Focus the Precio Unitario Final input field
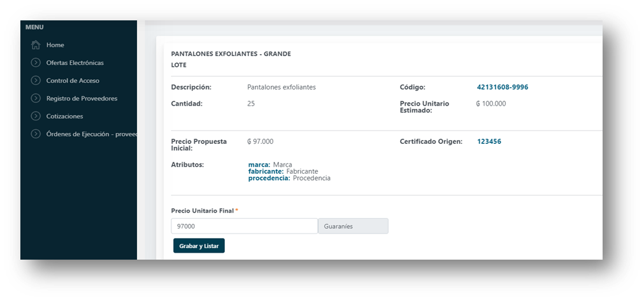Image resolution: width=644 pixels, height=301 pixels. tap(245, 226)
